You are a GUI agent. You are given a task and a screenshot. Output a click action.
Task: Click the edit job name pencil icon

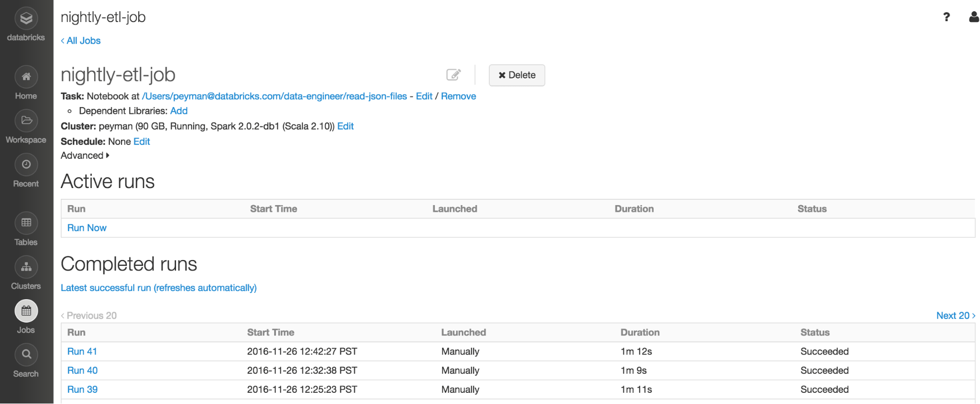pyautogui.click(x=453, y=75)
